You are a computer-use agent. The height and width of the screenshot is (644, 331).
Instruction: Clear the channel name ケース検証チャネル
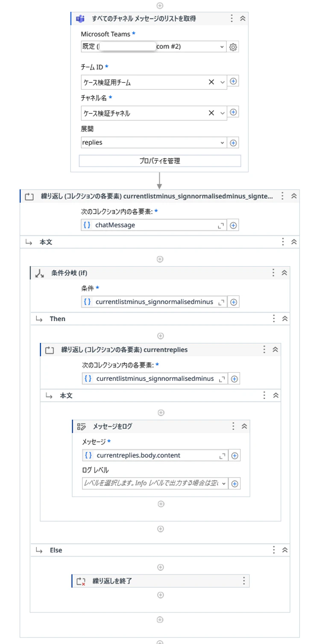coord(211,113)
